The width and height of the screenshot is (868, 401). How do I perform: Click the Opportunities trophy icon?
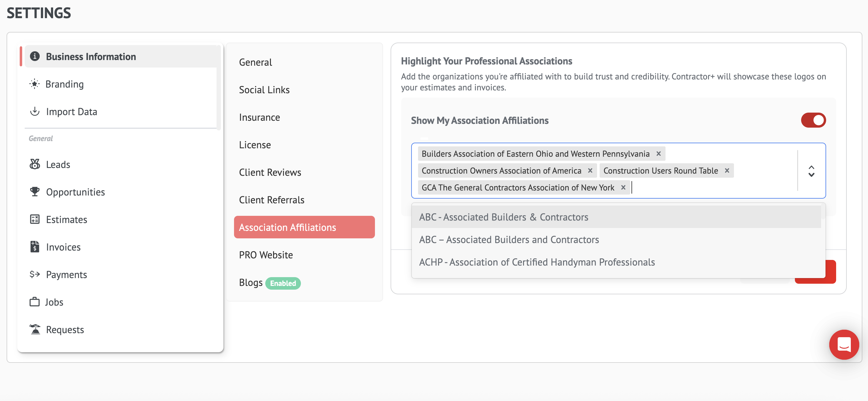point(35,191)
